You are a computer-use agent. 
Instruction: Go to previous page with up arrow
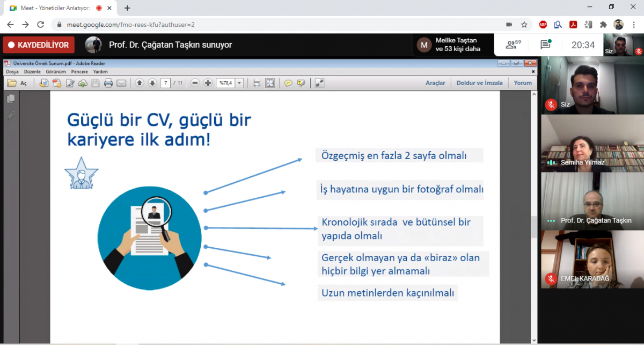140,83
